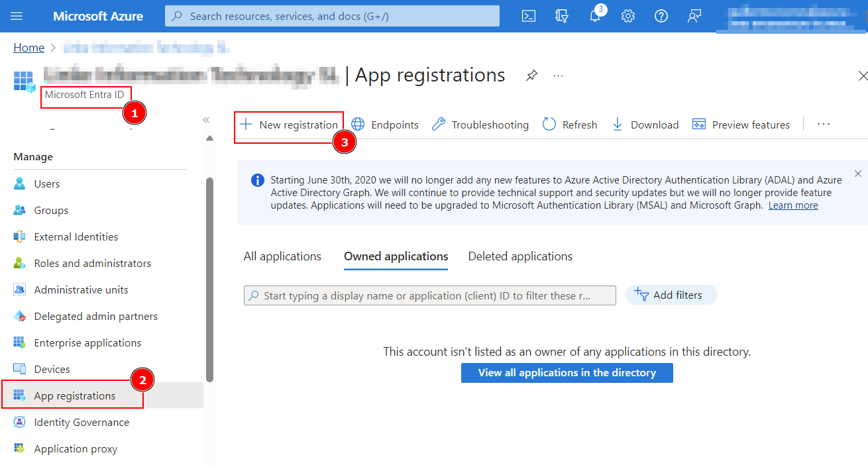868x465 pixels.
Task: Click the Refresh circular arrow icon
Action: pos(549,124)
